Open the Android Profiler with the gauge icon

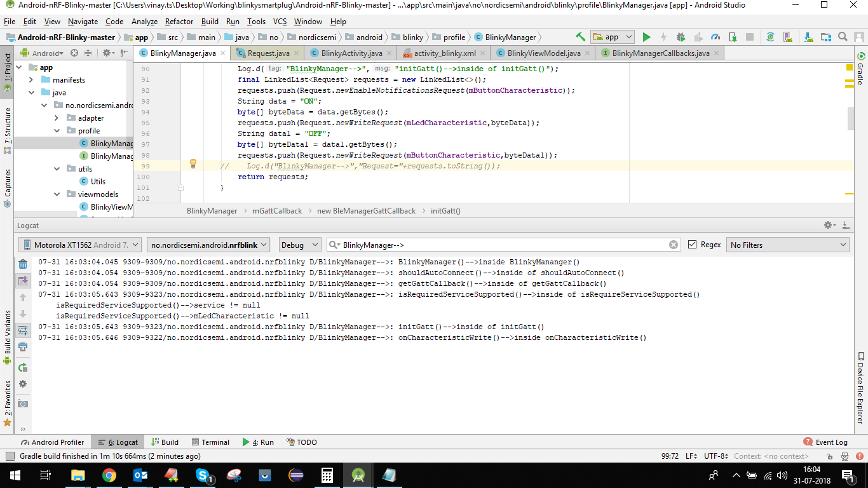click(x=715, y=37)
